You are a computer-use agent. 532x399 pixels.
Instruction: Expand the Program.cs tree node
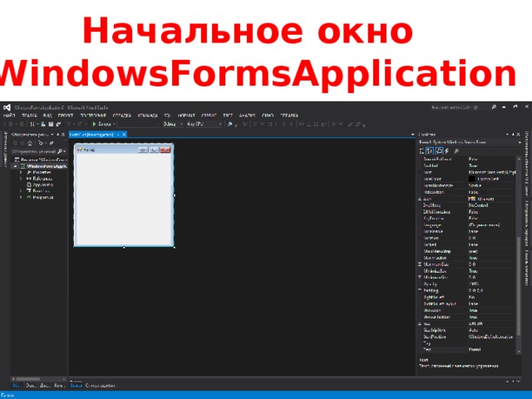click(x=21, y=197)
